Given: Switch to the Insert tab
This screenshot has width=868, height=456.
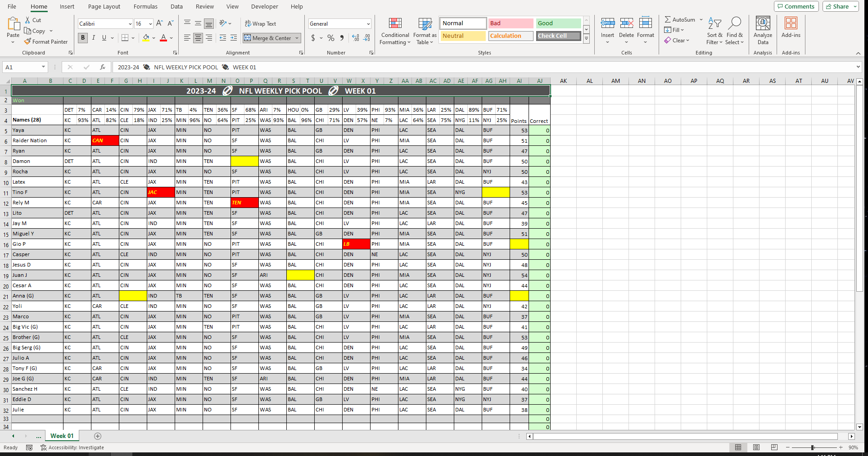Looking at the screenshot, I should point(67,6).
